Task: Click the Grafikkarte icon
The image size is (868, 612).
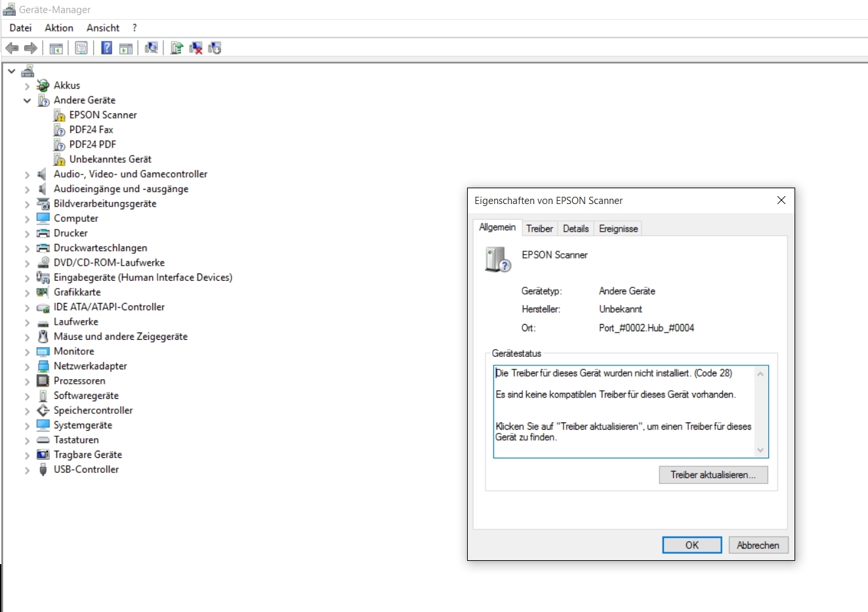Action: (x=43, y=292)
